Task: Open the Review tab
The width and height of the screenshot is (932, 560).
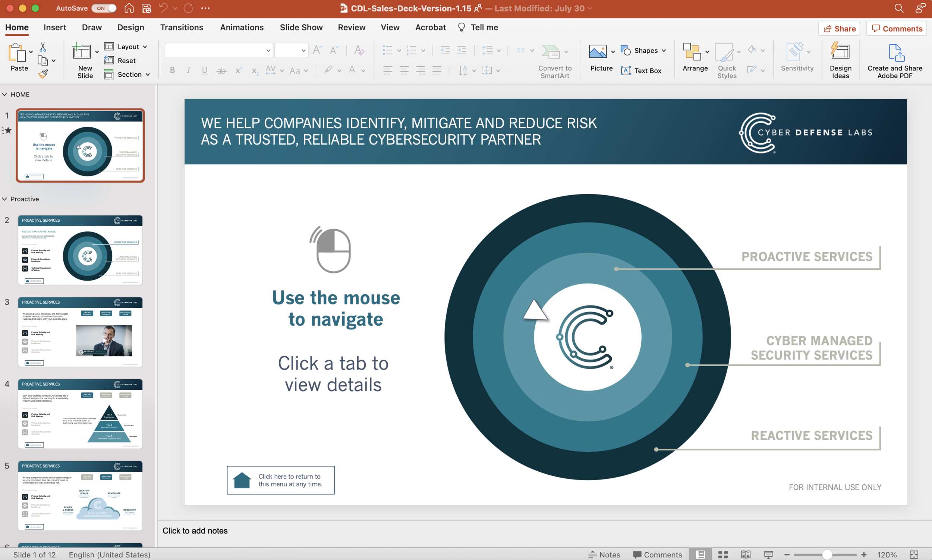Action: point(352,27)
